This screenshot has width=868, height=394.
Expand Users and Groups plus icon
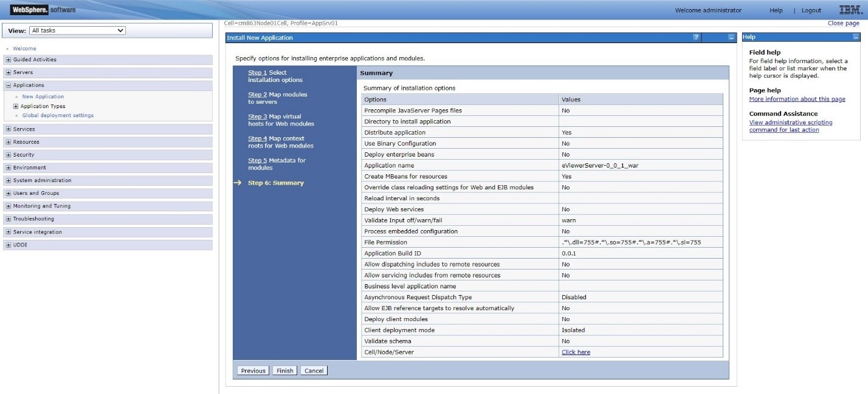point(8,193)
